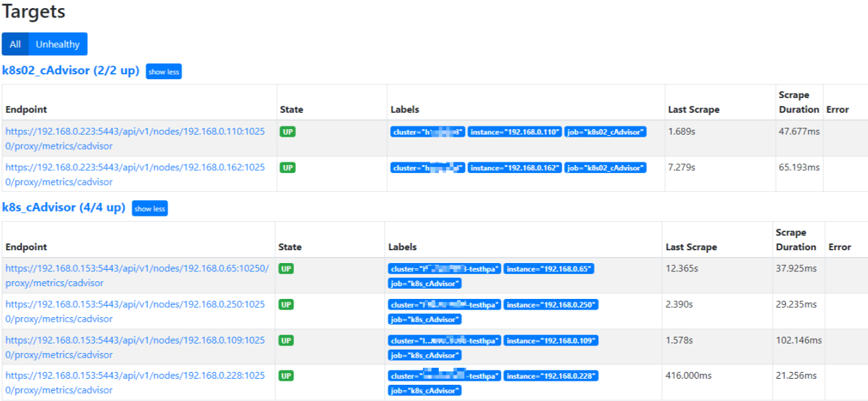Click the scrape duration value 65.193ms
868x401 pixels.
(x=799, y=167)
